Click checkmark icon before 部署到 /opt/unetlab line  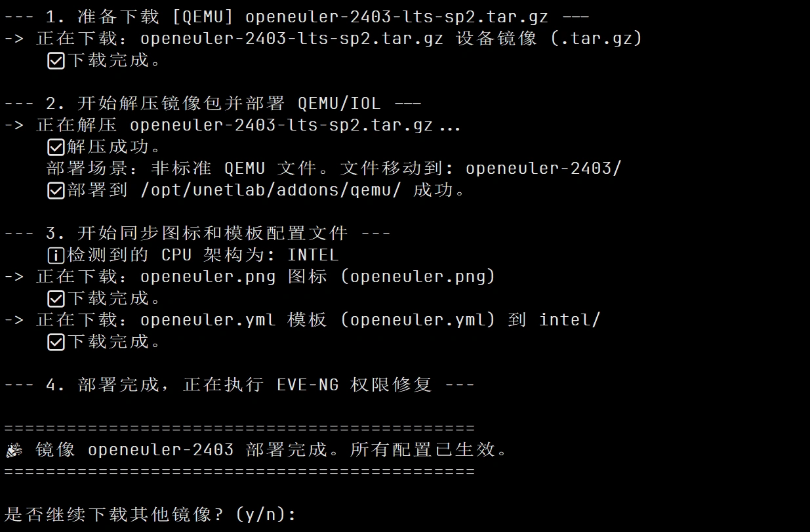tap(56, 191)
